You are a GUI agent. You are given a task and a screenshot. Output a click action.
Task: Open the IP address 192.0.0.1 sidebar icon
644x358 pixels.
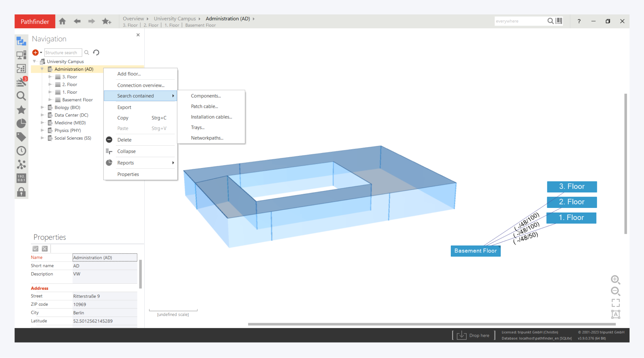[x=21, y=178]
